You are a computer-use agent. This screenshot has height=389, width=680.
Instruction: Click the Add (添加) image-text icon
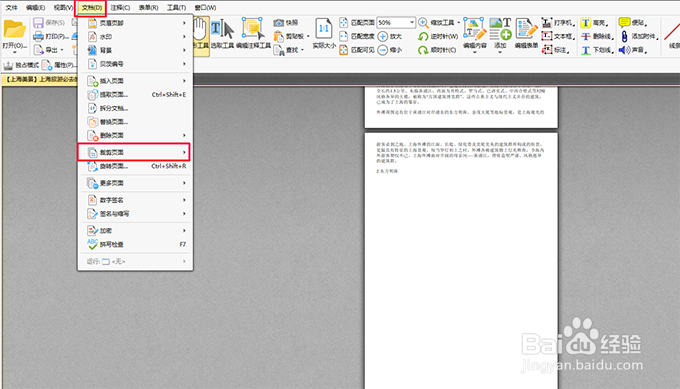pos(500,29)
